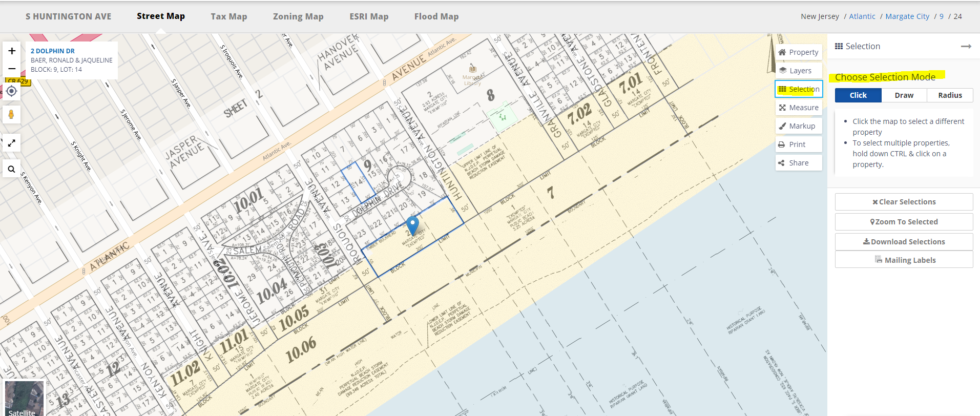The width and height of the screenshot is (980, 416).
Task: Switch to the Zoning Map tab
Action: click(298, 16)
